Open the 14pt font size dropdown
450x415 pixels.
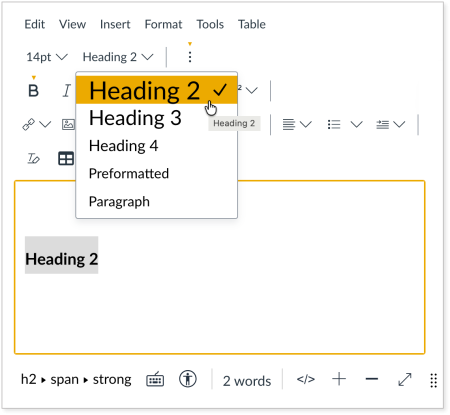(47, 57)
